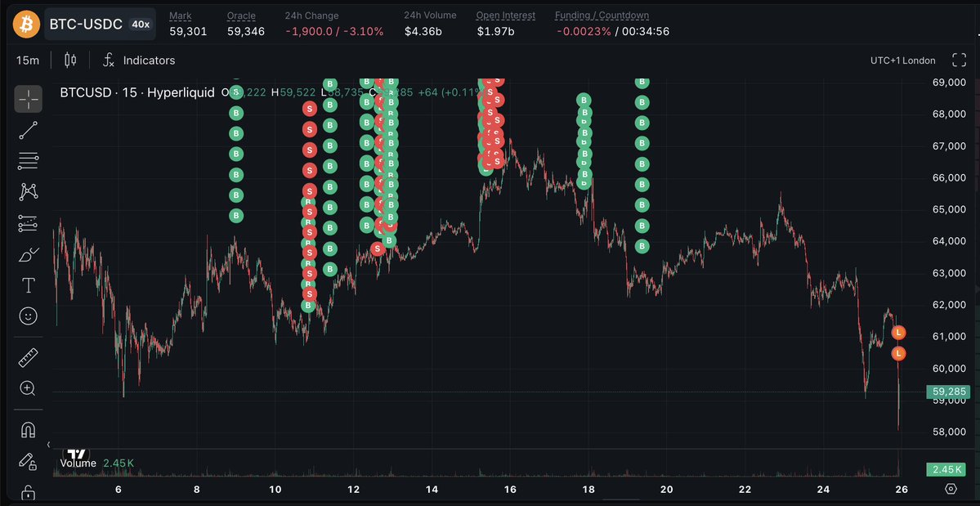The width and height of the screenshot is (980, 506).
Task: Select the trend line drawing tool
Action: coord(28,130)
